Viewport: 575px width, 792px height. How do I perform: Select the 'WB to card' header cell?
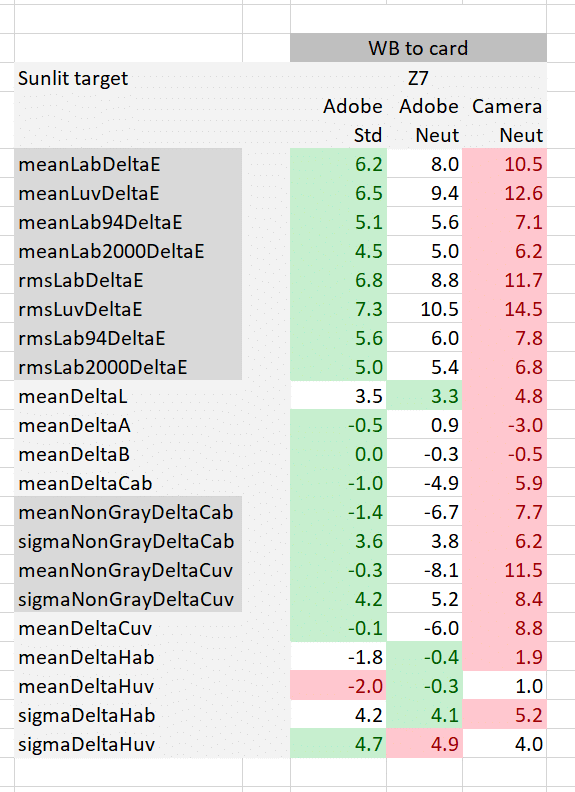point(418,48)
